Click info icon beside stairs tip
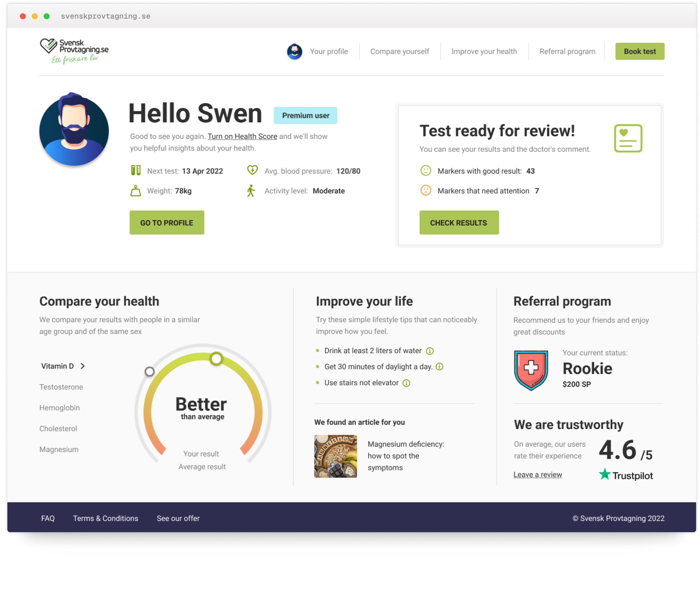This screenshot has height=592, width=700. click(x=406, y=383)
